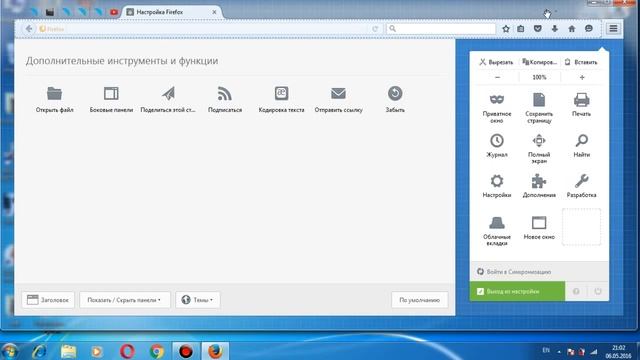Open Google Chrome from taskbar
This screenshot has width=640, height=360.
pos(157,351)
